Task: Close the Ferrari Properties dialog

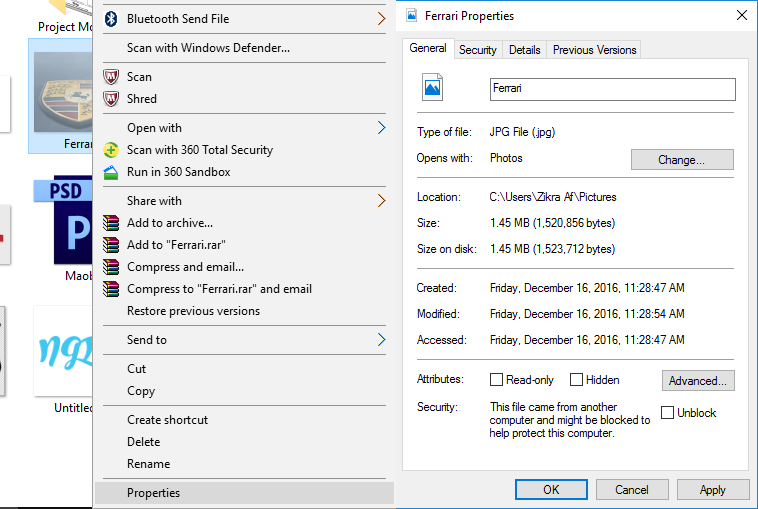Action: [x=742, y=15]
